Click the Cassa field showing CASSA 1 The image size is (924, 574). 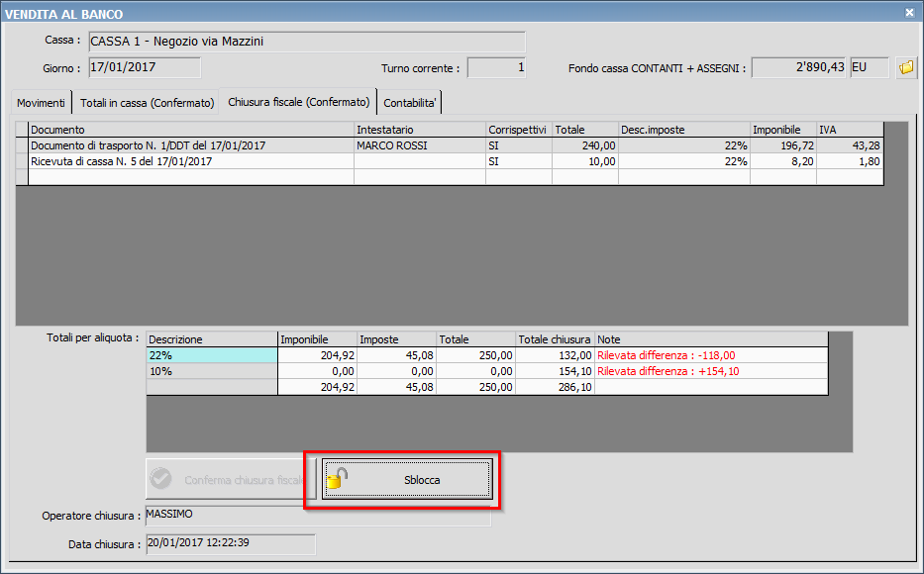tap(306, 42)
